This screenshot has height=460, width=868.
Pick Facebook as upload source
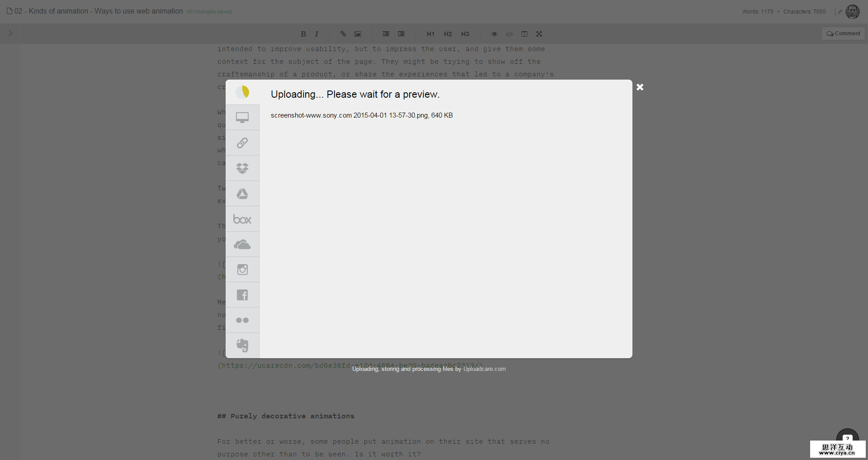[x=242, y=295]
